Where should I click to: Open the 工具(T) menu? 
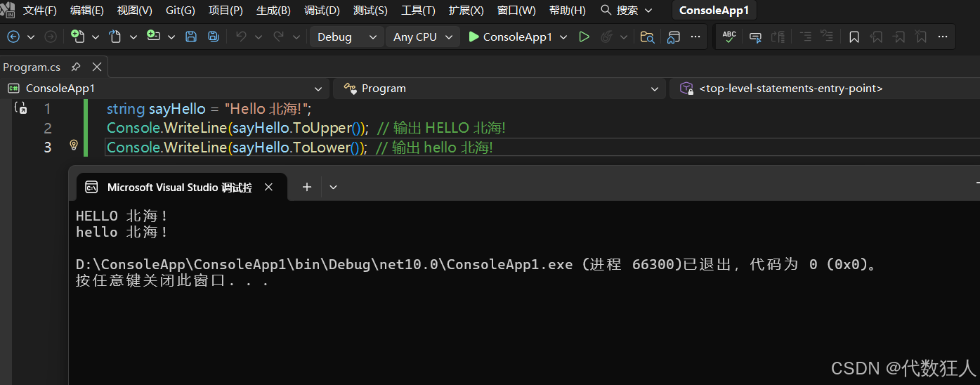(418, 11)
